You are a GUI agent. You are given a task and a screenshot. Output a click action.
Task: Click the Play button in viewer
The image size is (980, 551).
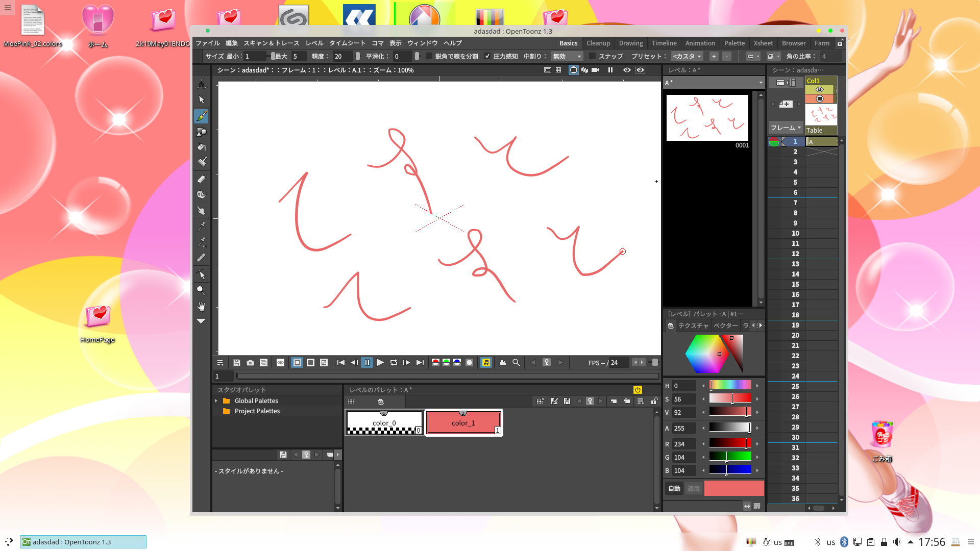[380, 363]
